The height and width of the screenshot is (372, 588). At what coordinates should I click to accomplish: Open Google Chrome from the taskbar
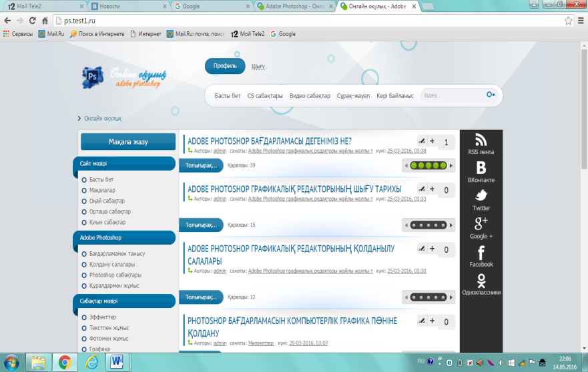pyautogui.click(x=65, y=363)
